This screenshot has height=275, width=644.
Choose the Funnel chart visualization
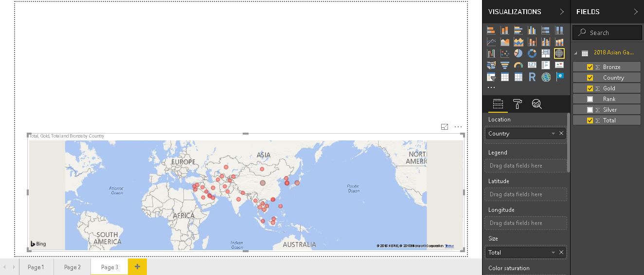click(x=505, y=65)
